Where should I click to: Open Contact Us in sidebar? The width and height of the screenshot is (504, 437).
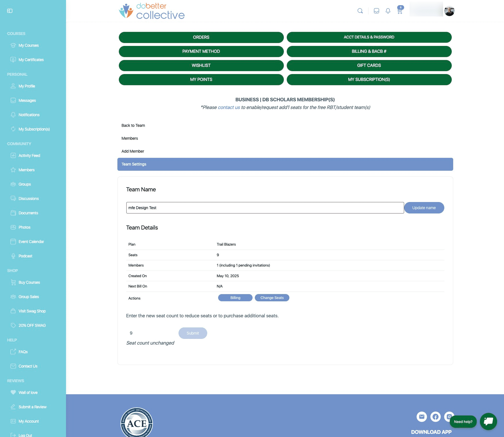[x=28, y=366]
